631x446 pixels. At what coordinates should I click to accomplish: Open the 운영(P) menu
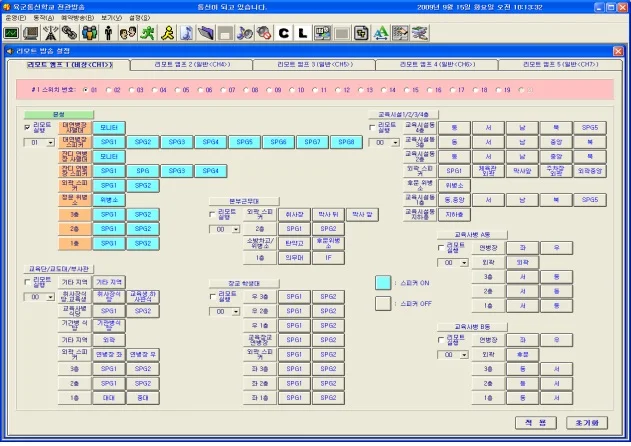coord(16,18)
